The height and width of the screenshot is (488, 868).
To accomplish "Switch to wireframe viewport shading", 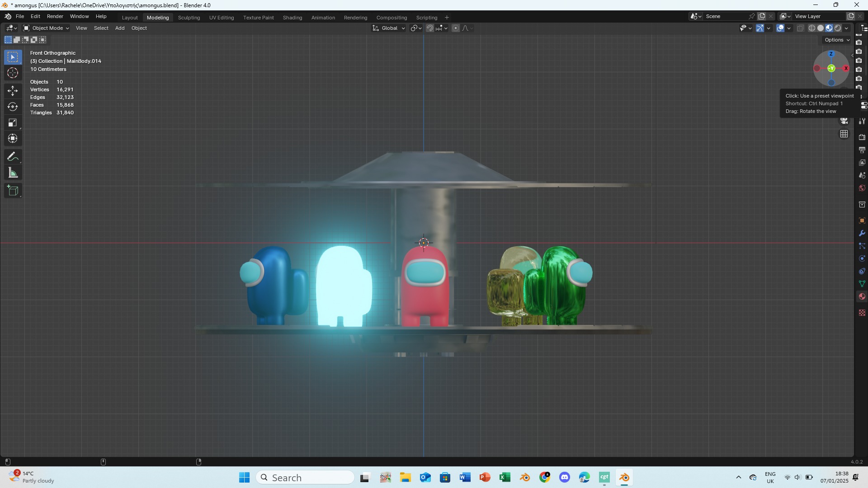I will click(x=812, y=28).
